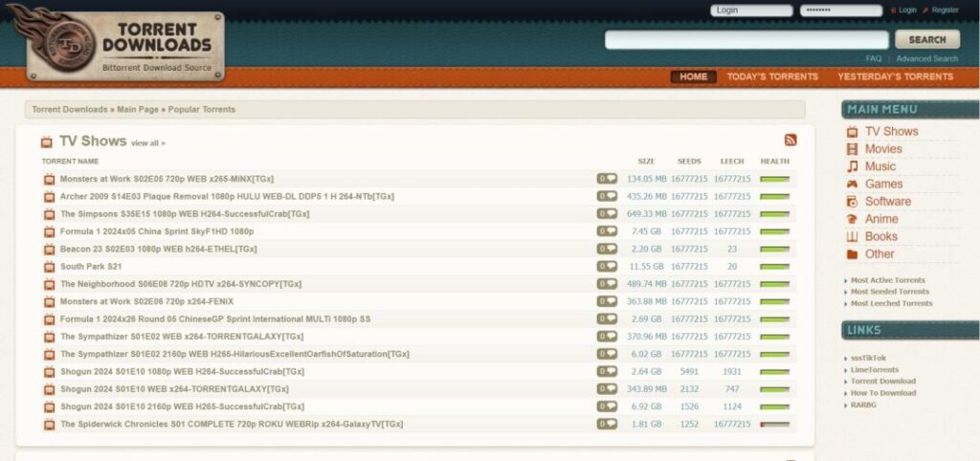Screen dimensions: 980x461
Task: Select Software in Main Menu
Action: pos(887,202)
